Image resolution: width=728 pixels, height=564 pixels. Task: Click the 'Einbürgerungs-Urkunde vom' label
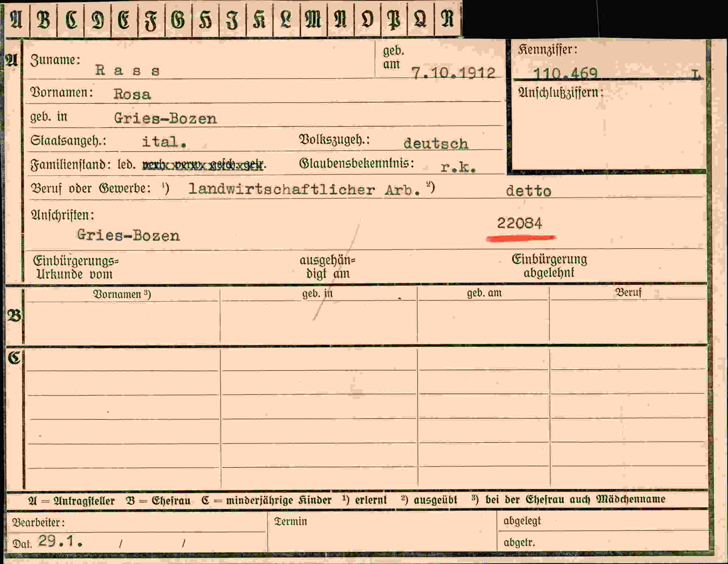76,267
